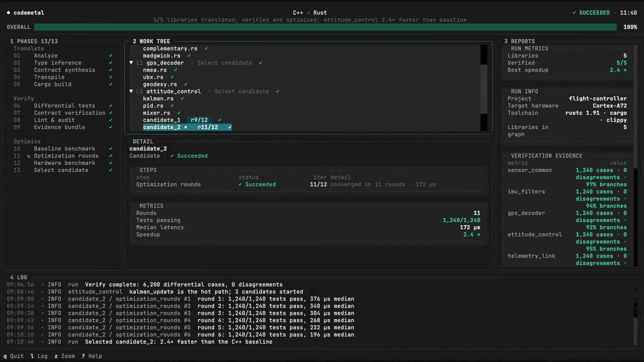Click the checkmark next to Analyze phase
This screenshot has width=644, height=362.
click(111, 55)
